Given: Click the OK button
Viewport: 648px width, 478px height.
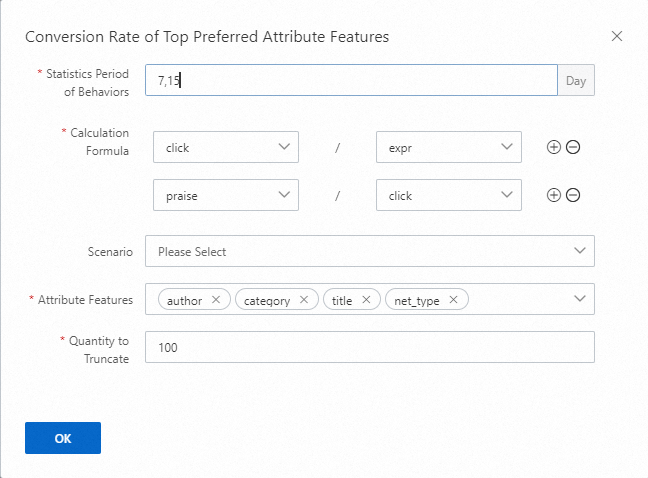Looking at the screenshot, I should (x=63, y=438).
